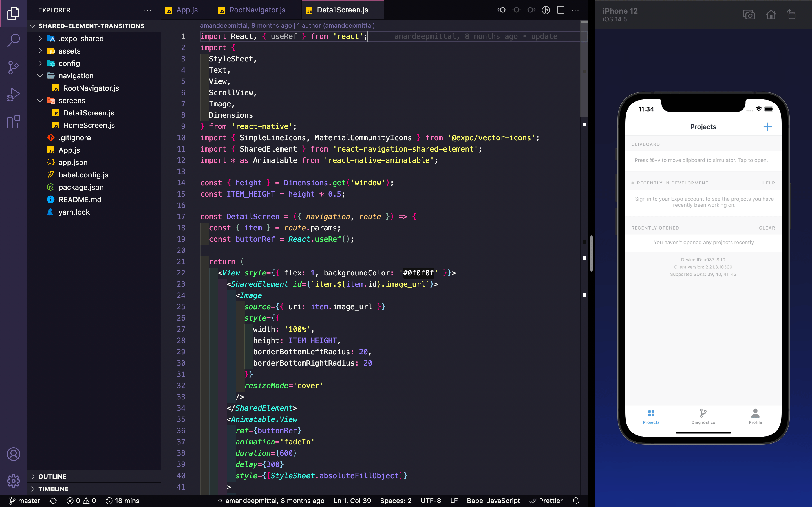Toggle Prettier formatter in status bar
This screenshot has height=507, width=812.
pos(547,501)
